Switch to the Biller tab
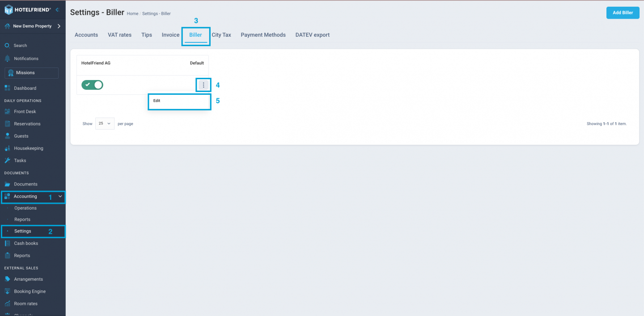Screen dimensions: 644x316 tap(195, 34)
